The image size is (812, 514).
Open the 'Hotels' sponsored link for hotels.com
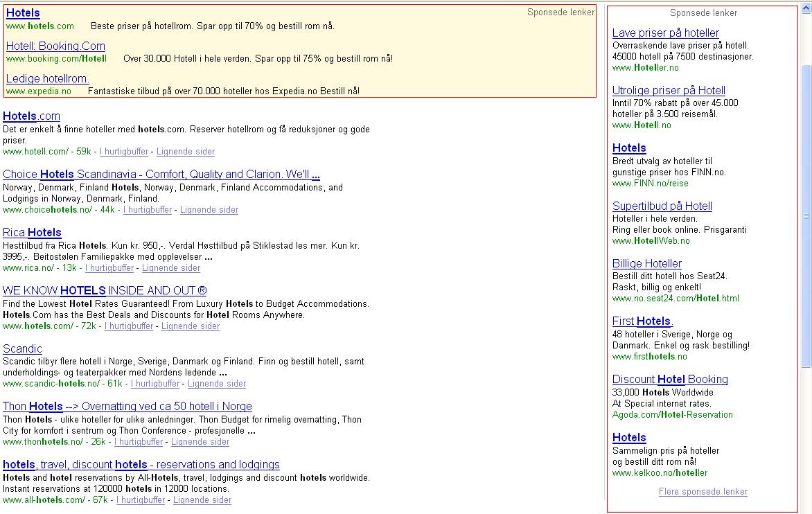click(23, 13)
